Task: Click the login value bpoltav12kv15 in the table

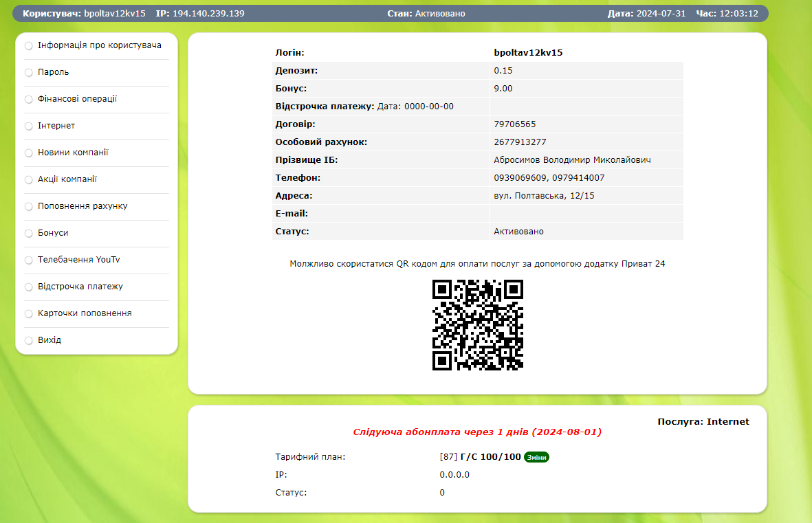Action: click(528, 53)
